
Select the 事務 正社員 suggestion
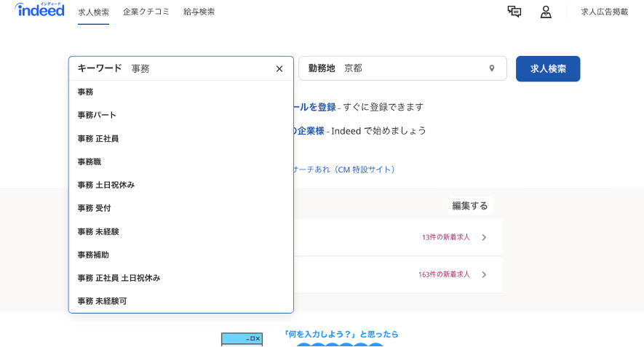(x=98, y=138)
